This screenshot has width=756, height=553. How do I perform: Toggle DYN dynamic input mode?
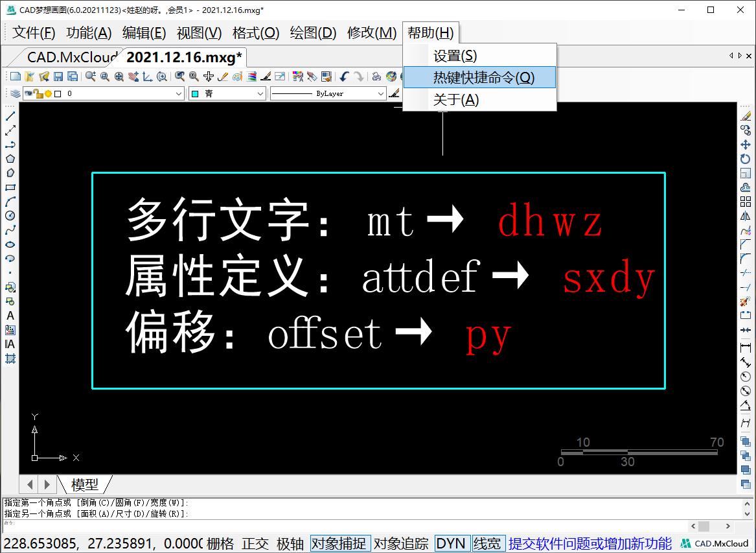click(452, 543)
